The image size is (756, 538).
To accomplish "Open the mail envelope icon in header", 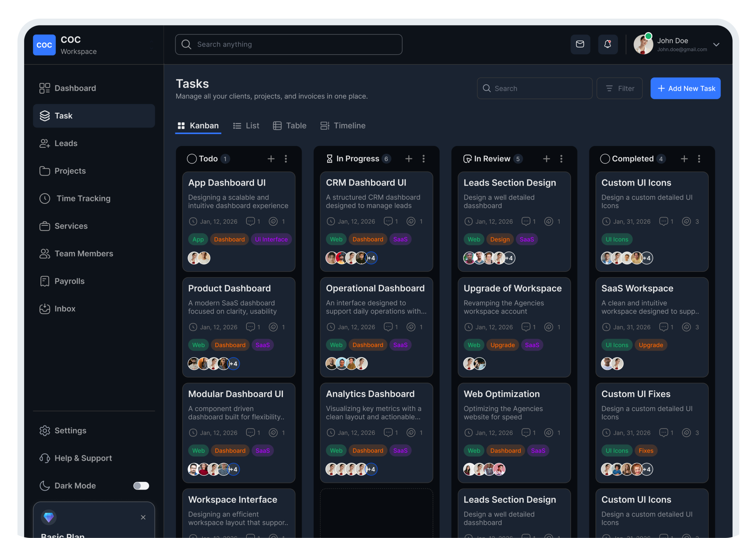I will click(580, 44).
